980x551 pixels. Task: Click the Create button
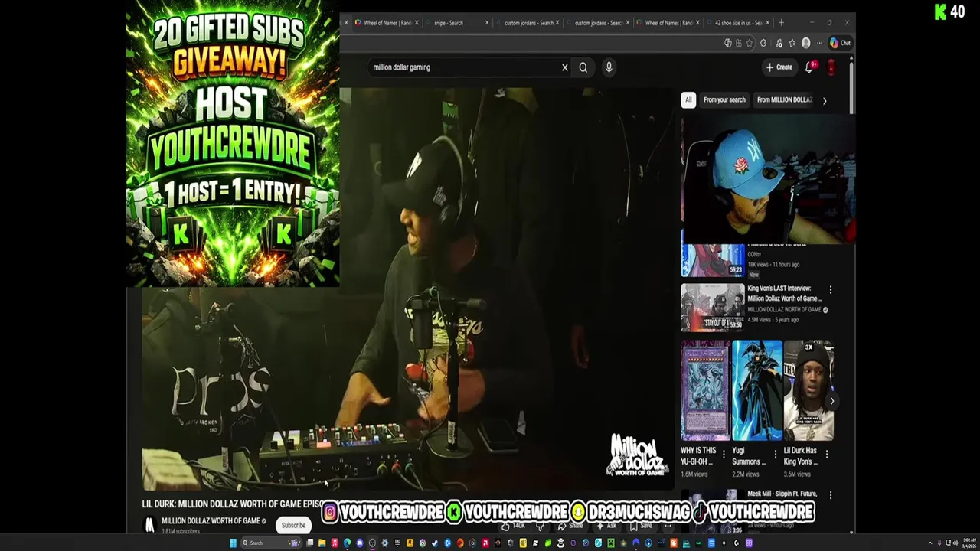pos(779,67)
